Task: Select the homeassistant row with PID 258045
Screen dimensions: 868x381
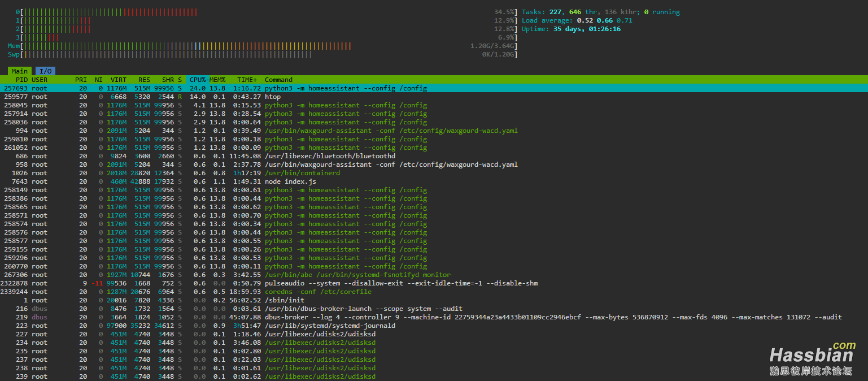Action: (x=434, y=105)
